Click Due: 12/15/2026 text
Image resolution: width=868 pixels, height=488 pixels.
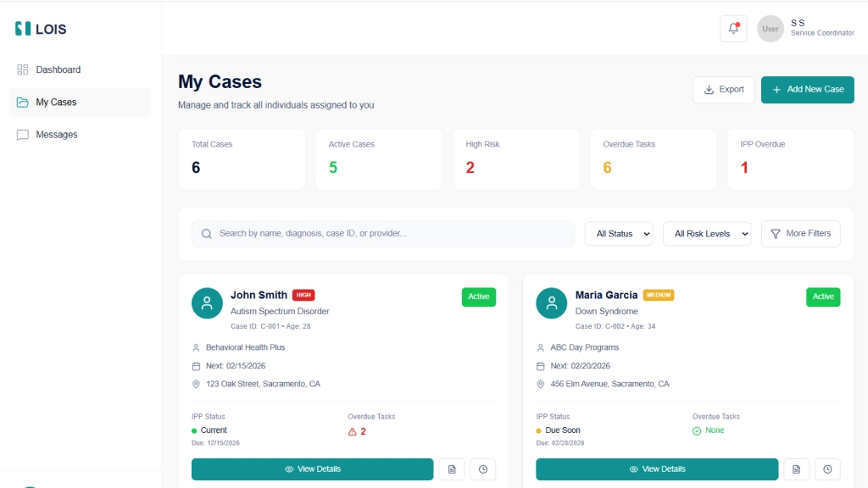pyautogui.click(x=215, y=443)
